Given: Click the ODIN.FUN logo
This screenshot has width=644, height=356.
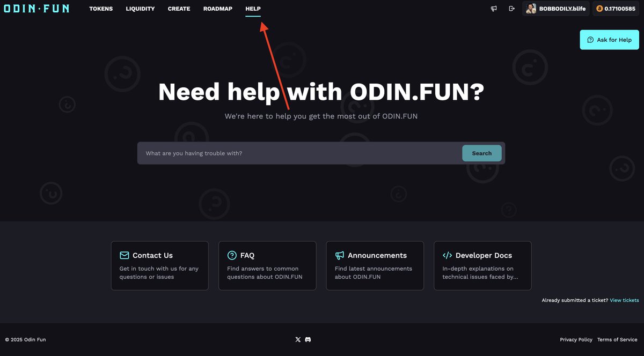Looking at the screenshot, I should pyautogui.click(x=36, y=9).
